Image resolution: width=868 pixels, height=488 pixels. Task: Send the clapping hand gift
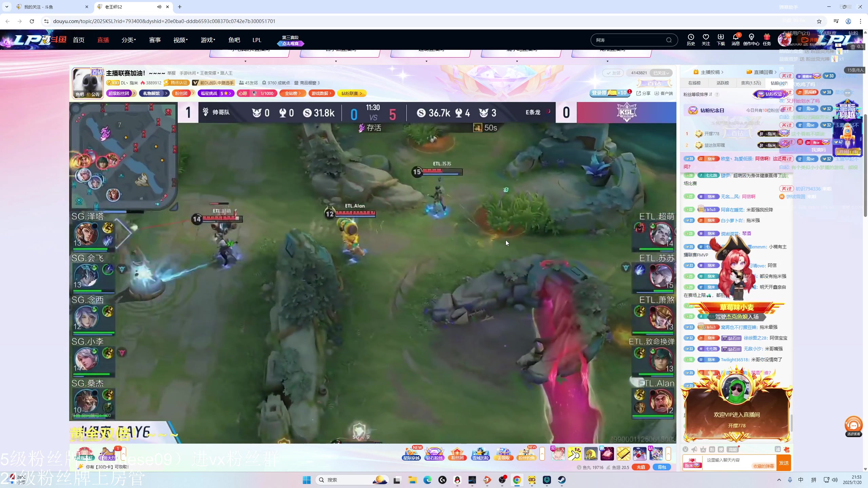pos(574,454)
